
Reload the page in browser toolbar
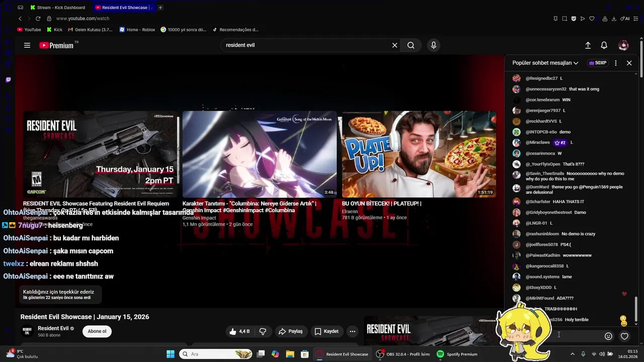coord(38,19)
